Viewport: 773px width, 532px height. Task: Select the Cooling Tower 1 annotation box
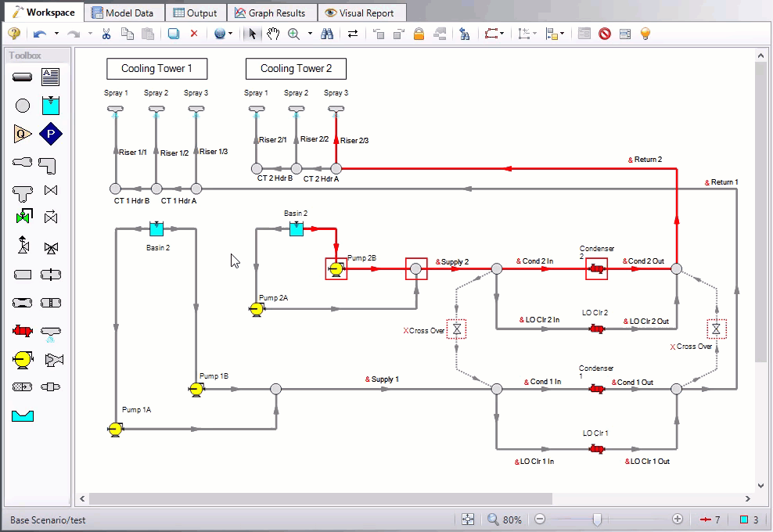tap(156, 69)
